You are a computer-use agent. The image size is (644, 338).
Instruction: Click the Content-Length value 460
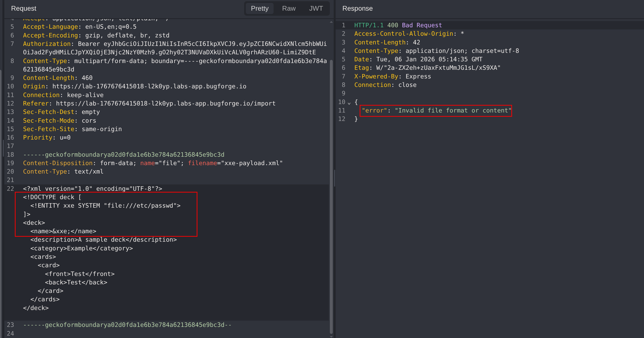pos(87,78)
